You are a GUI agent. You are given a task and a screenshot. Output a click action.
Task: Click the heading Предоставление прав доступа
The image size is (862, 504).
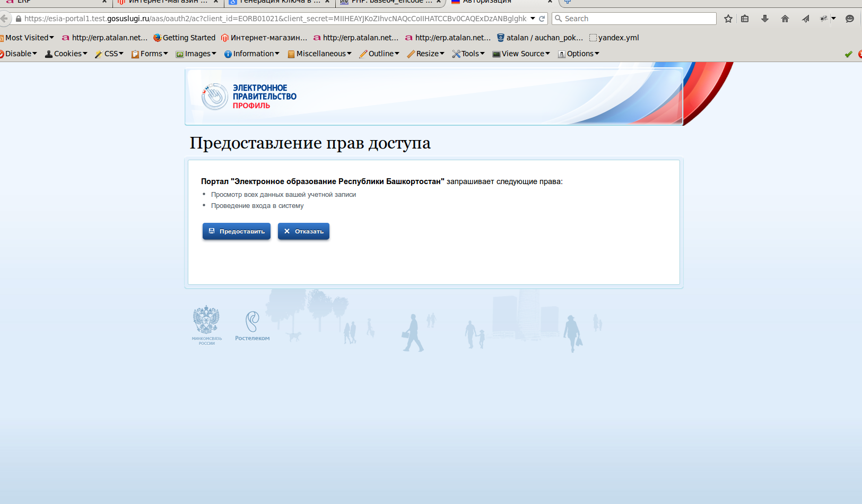310,143
